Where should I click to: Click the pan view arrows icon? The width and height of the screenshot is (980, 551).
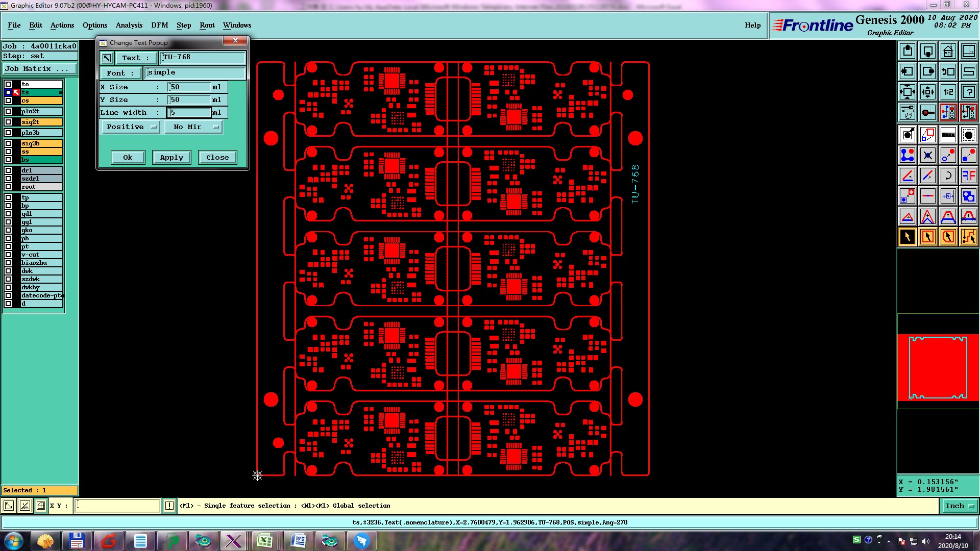click(x=927, y=92)
